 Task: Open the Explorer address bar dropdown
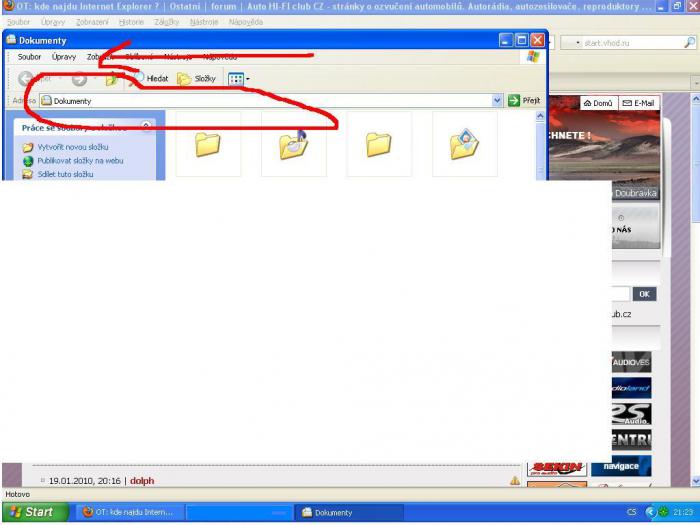pyautogui.click(x=497, y=101)
